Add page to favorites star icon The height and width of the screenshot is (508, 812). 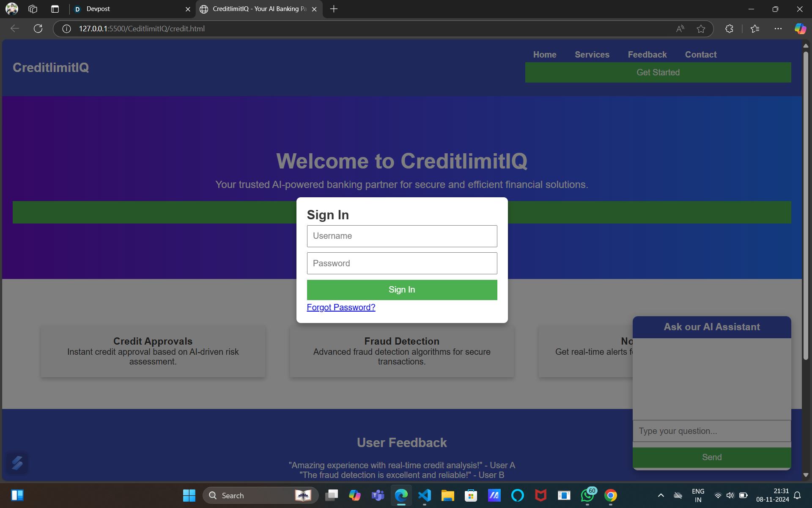click(x=701, y=29)
